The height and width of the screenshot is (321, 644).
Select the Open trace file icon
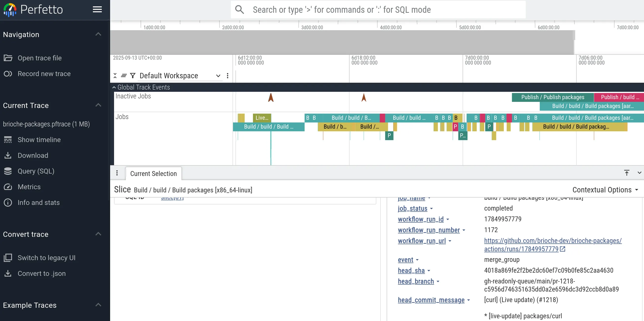coord(8,58)
